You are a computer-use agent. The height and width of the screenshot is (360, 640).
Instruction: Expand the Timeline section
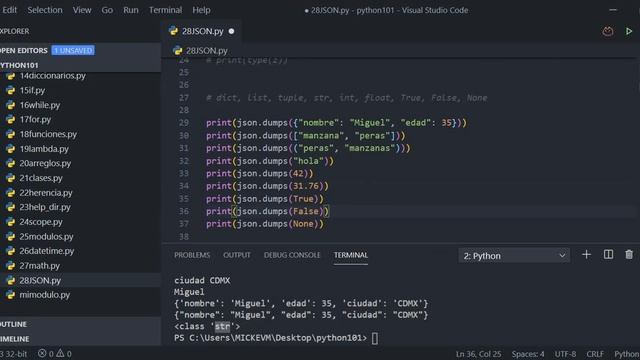tap(80, 339)
